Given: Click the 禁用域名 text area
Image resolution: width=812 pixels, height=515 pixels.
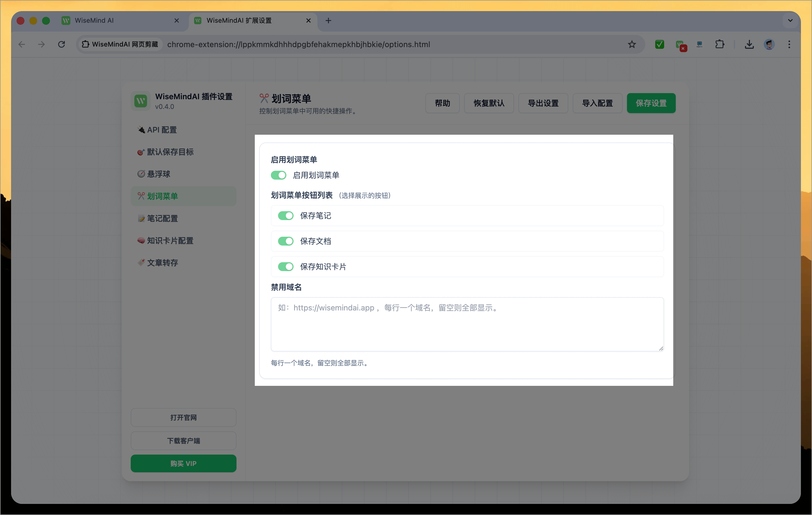Looking at the screenshot, I should [466, 324].
